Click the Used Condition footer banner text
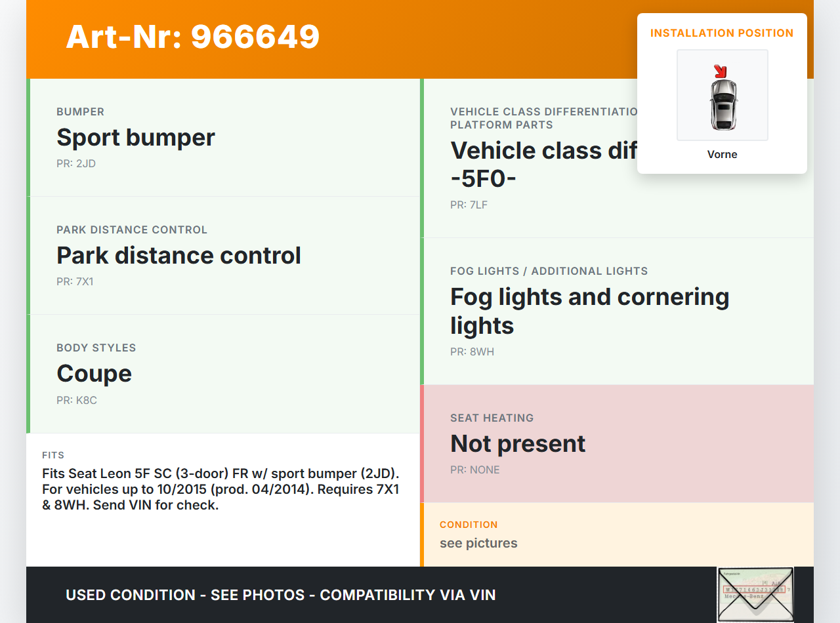840x623 pixels. [280, 595]
